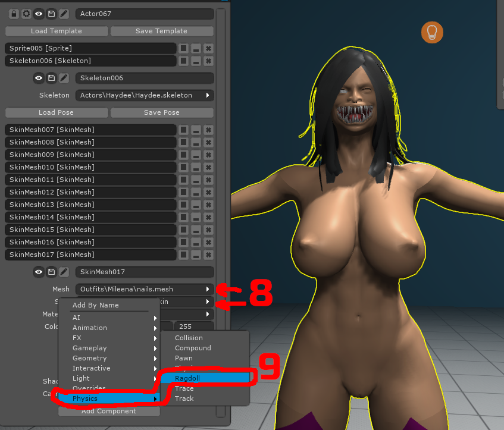Click the pencil icon beside Skeleton006 name
This screenshot has width=504, height=430.
64,78
